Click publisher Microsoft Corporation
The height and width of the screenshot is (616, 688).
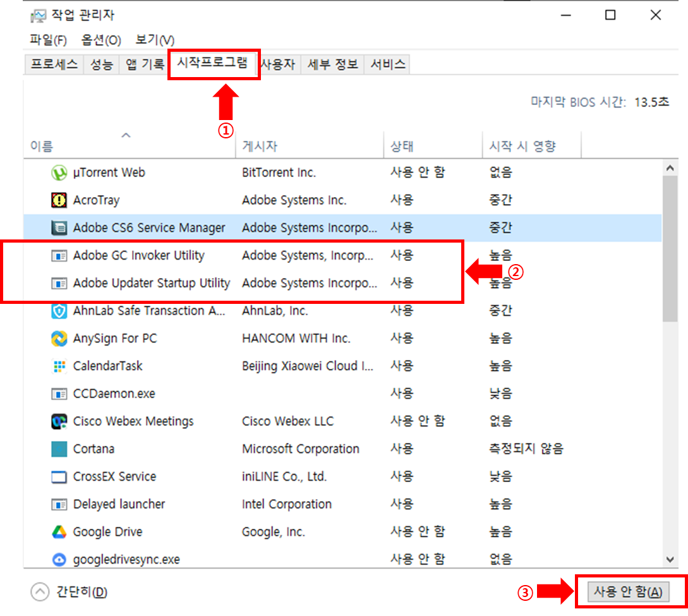tap(301, 449)
